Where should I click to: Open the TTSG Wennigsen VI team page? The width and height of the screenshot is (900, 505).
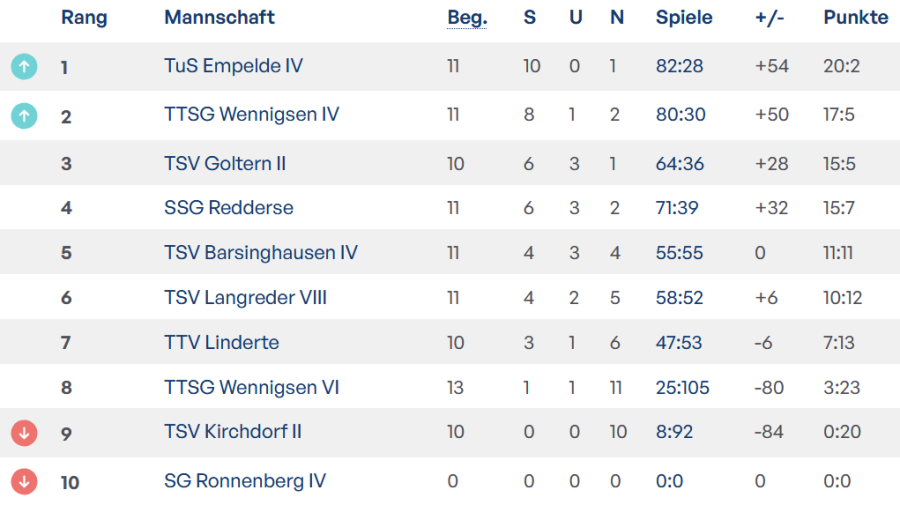click(251, 387)
